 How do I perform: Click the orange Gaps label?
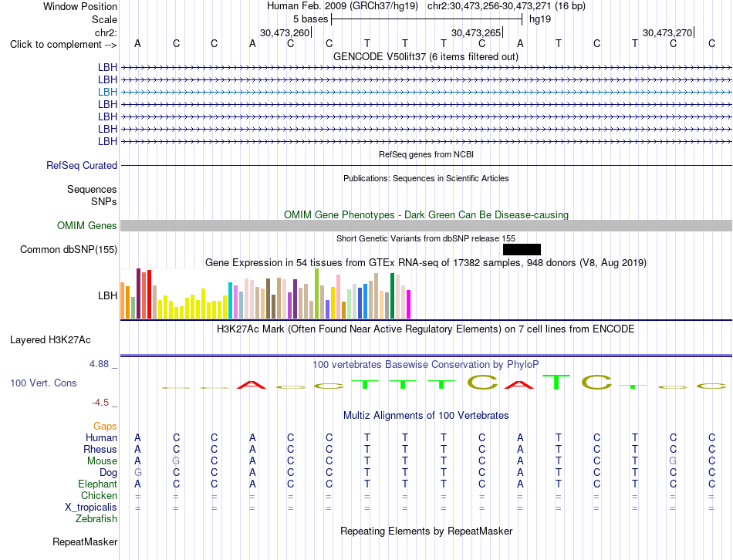click(105, 426)
